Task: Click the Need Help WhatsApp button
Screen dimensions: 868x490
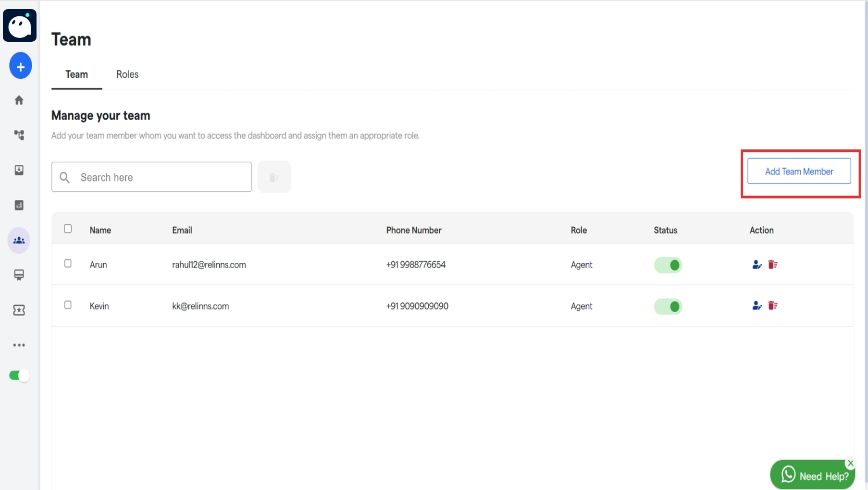Action: click(x=813, y=475)
